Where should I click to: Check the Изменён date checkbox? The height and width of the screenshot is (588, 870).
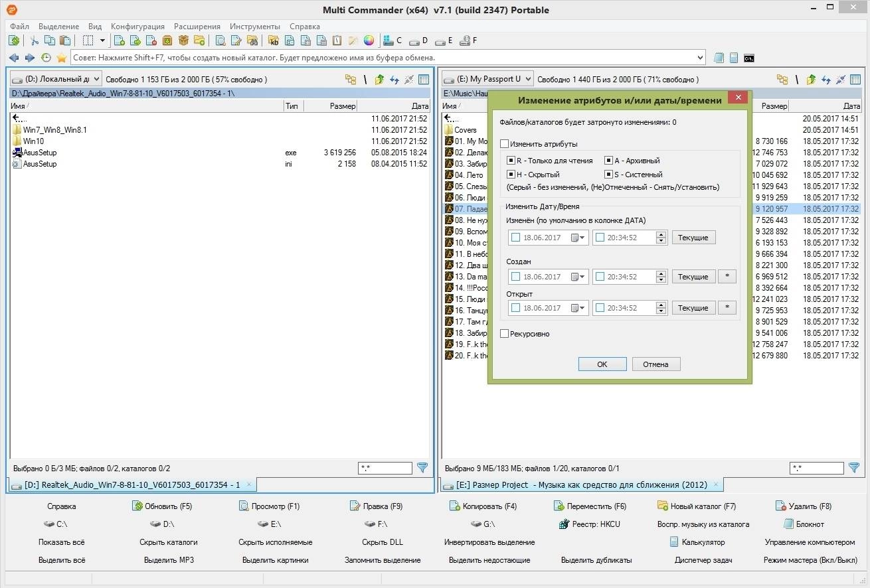[516, 238]
